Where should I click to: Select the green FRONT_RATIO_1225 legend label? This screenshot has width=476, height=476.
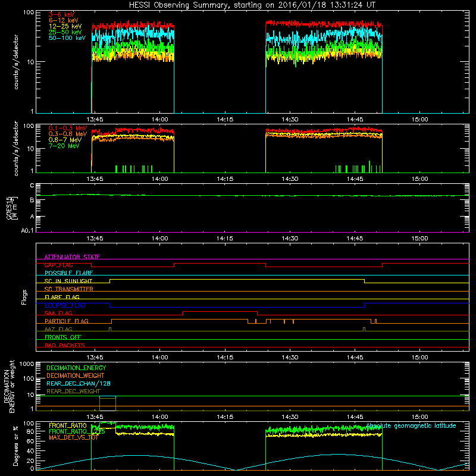point(77,432)
